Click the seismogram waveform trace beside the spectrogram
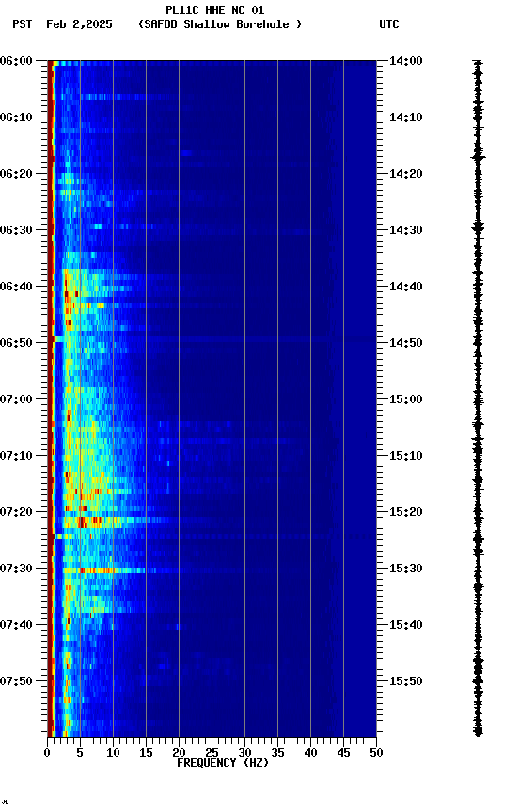 coord(478,398)
